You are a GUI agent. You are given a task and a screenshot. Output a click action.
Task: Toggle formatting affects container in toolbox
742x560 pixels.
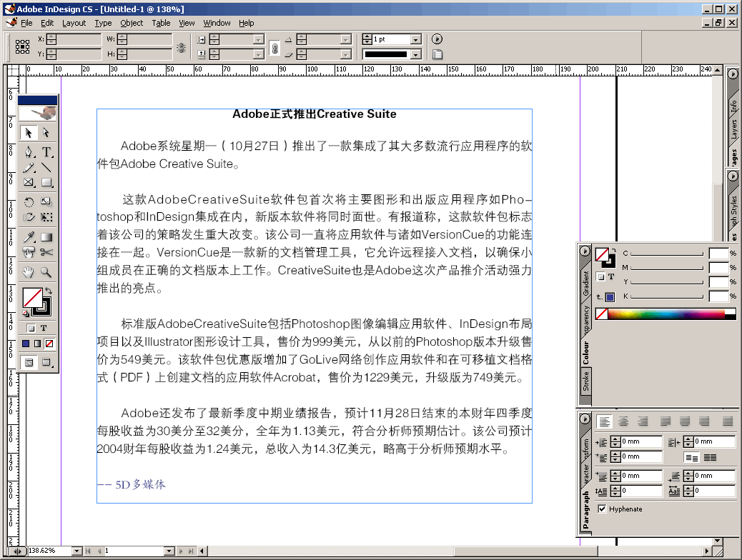tap(31, 328)
